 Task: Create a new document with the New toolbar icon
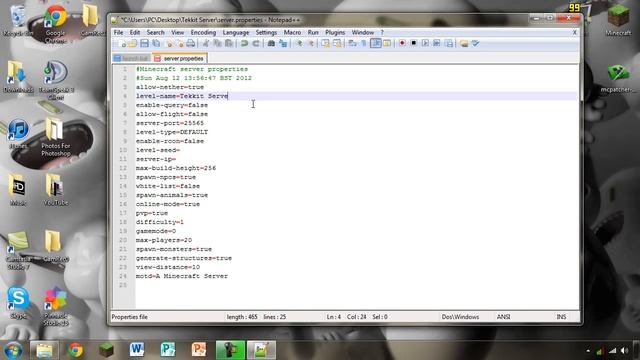point(122,43)
